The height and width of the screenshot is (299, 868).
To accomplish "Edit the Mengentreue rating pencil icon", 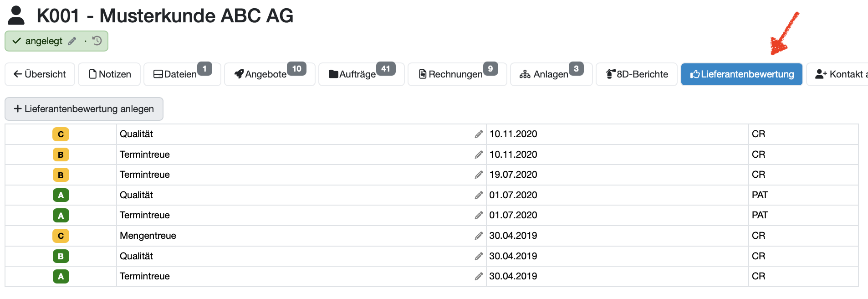I will click(x=479, y=236).
